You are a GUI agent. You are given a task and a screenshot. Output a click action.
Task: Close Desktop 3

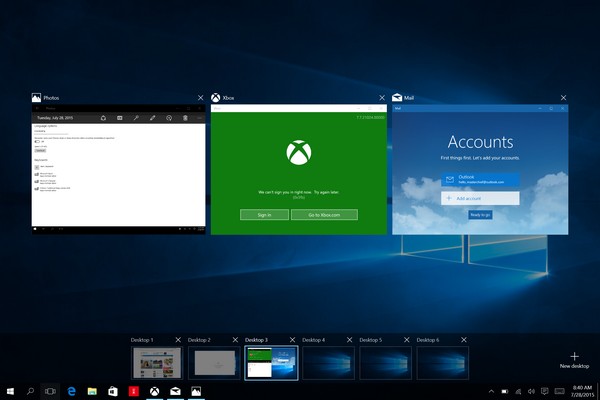(x=292, y=340)
